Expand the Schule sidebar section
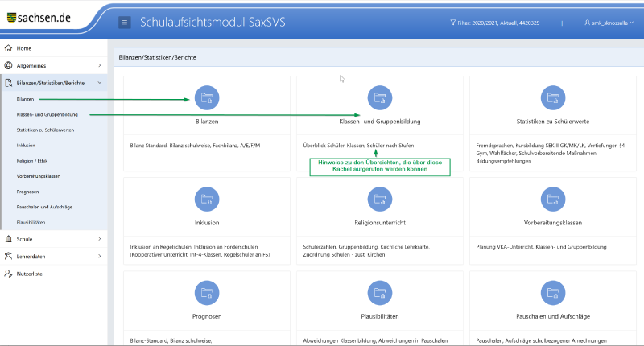 pos(53,239)
